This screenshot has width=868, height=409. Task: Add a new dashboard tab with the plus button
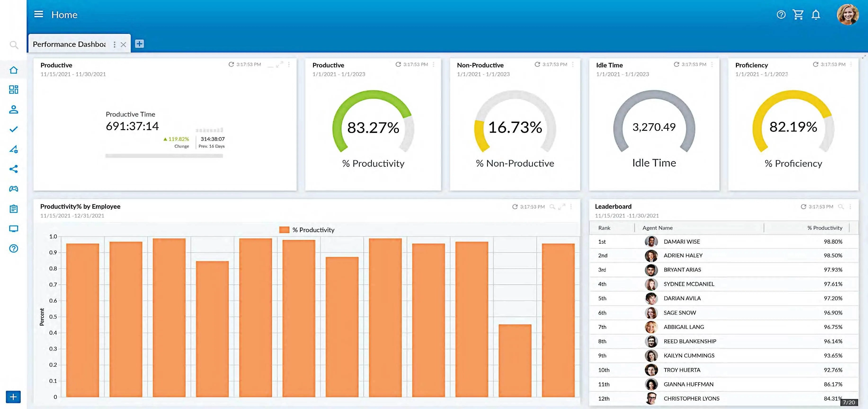point(139,44)
